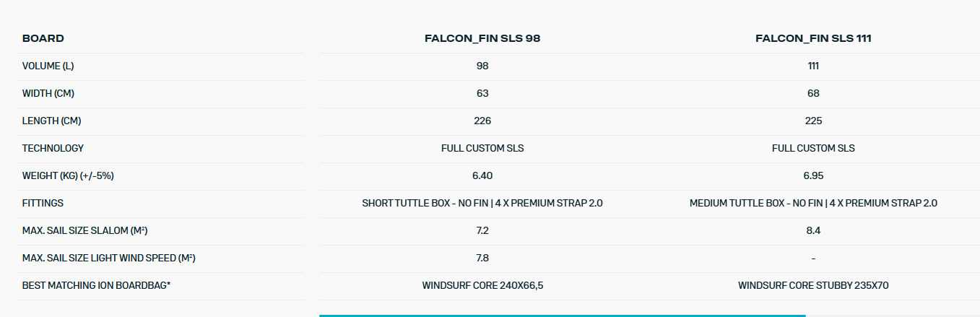980x317 pixels.
Task: Click the 6.40 weight value
Action: coord(482,176)
